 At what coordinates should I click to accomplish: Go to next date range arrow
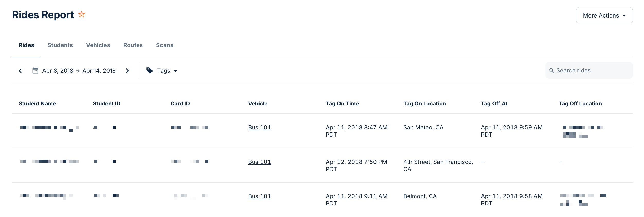(x=127, y=71)
